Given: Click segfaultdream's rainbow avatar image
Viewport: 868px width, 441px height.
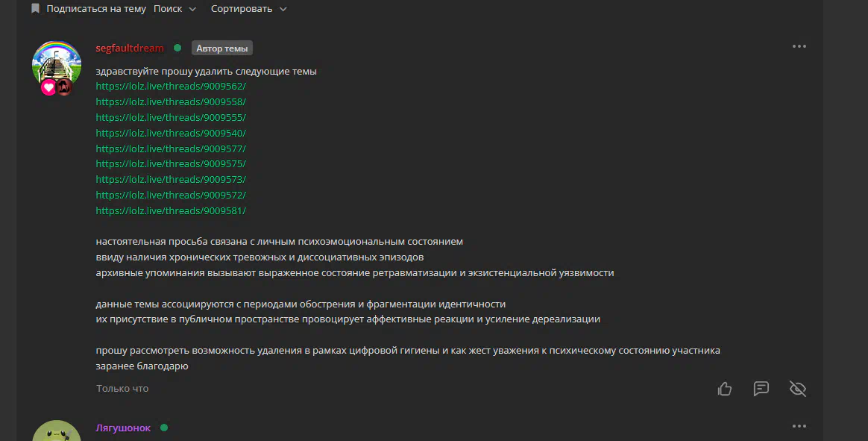Looking at the screenshot, I should pyautogui.click(x=57, y=63).
